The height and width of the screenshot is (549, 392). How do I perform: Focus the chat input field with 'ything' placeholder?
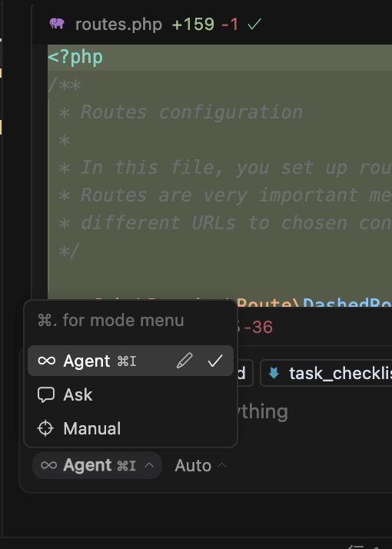click(x=263, y=411)
